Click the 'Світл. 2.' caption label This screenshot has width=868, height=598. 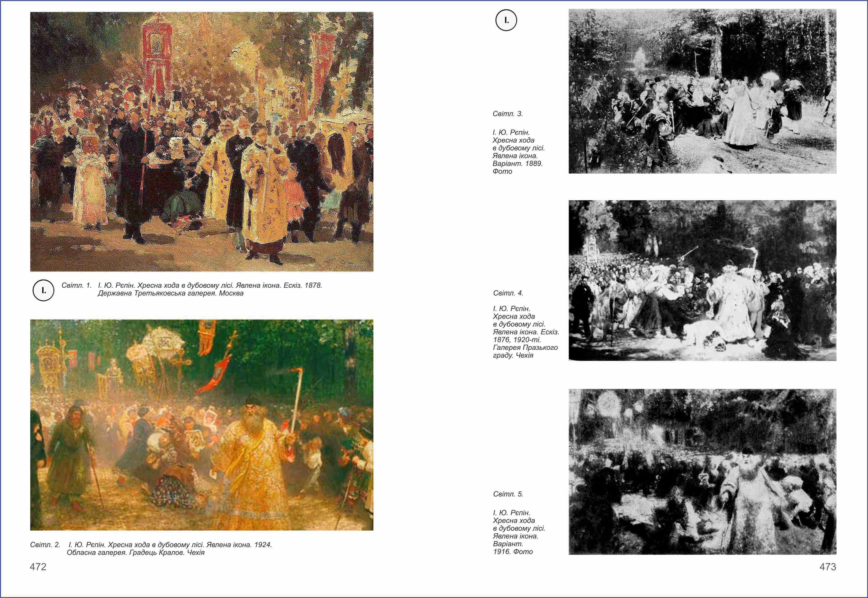(45, 545)
